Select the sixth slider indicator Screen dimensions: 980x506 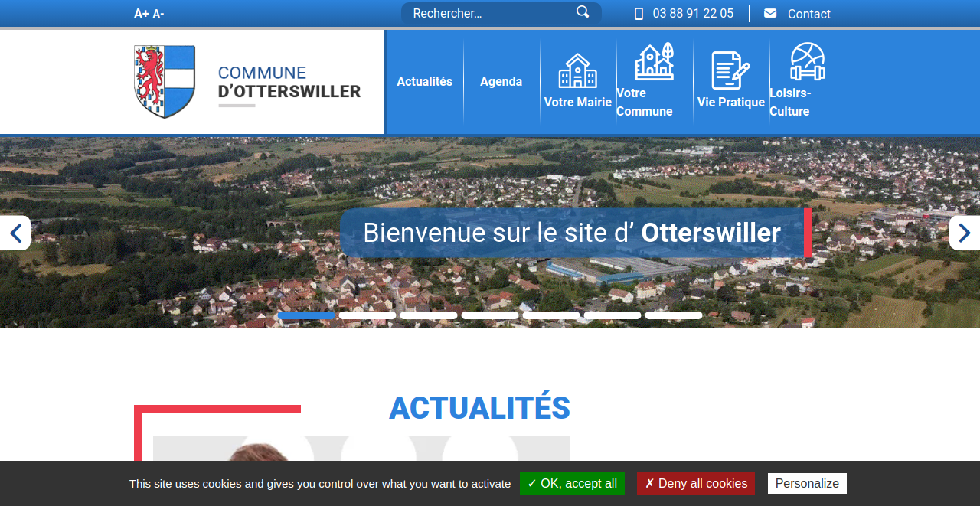[612, 315]
